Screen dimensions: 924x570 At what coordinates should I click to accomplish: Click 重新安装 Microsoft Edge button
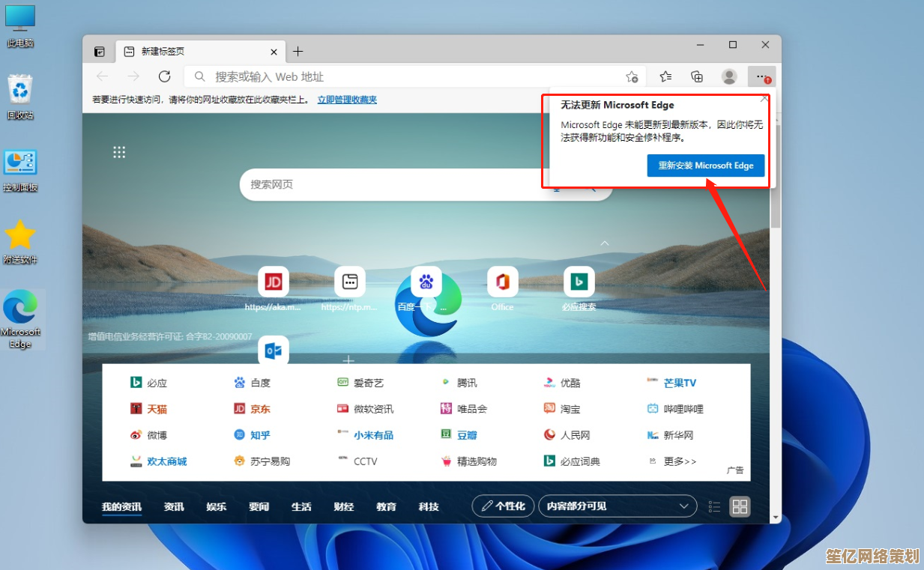coord(706,166)
